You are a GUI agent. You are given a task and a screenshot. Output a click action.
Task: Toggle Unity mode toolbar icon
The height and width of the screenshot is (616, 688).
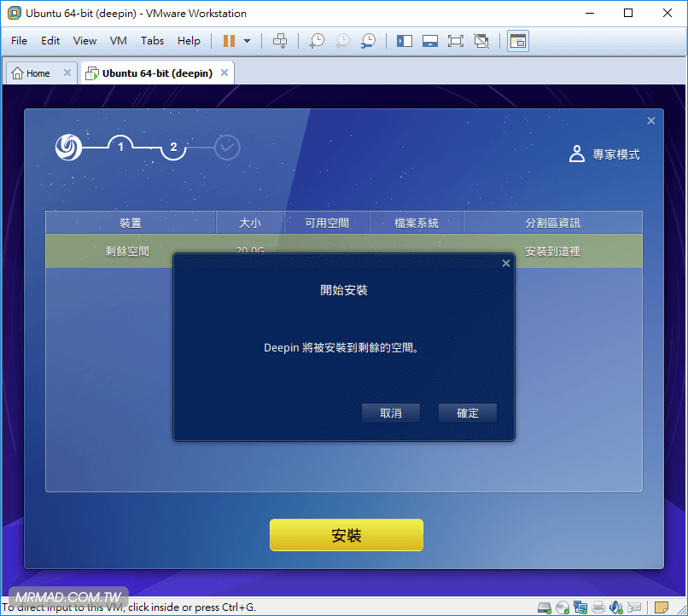[481, 41]
